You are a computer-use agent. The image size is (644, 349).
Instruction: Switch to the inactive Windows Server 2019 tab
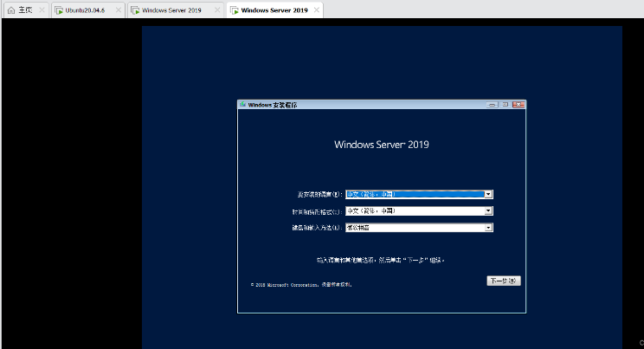176,10
